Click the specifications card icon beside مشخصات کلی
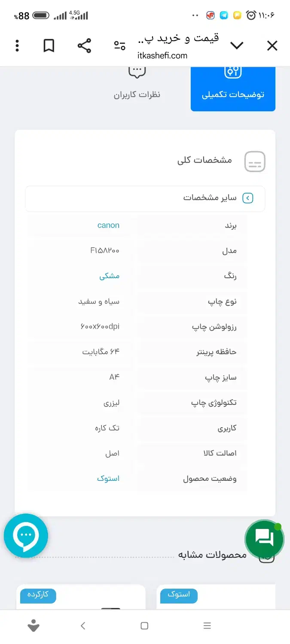Viewport: 290px width, 644px height. click(254, 161)
